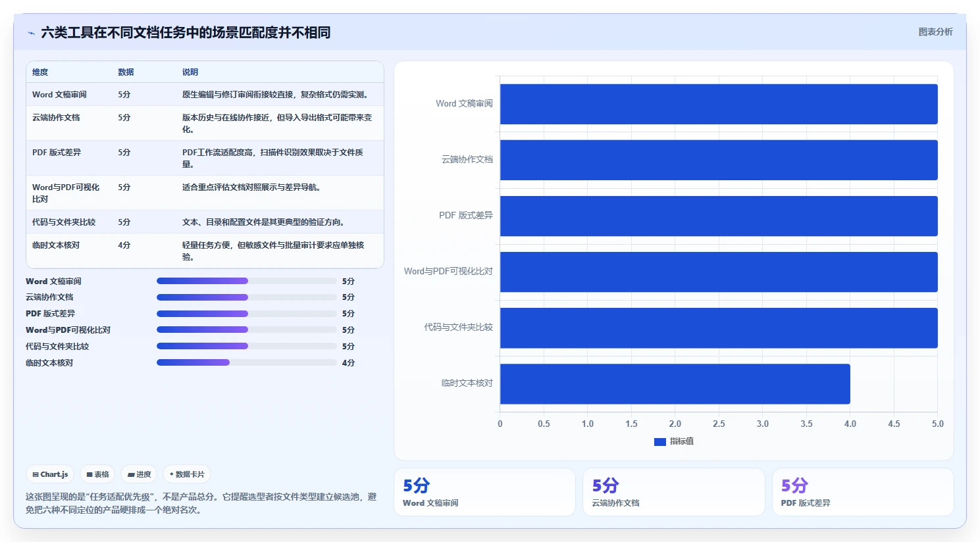Screen dimensions: 980x542
Task: Select the Word与PDF可视化比对 table row label
Action: coord(66,193)
